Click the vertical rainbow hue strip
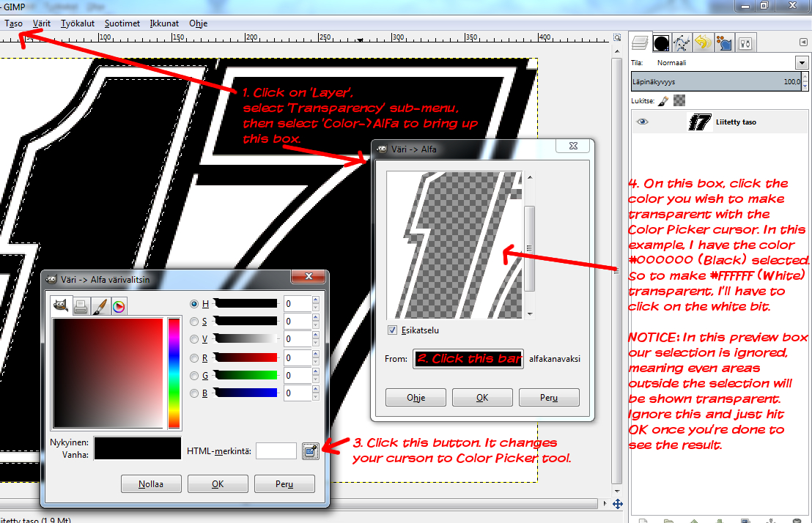Screen dimensions: 812x523 coord(174,373)
